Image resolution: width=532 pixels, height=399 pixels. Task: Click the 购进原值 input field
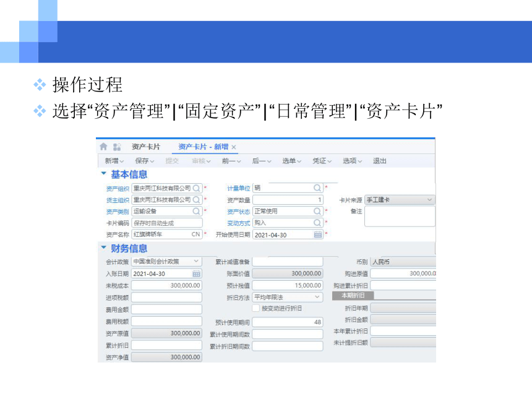(x=403, y=273)
